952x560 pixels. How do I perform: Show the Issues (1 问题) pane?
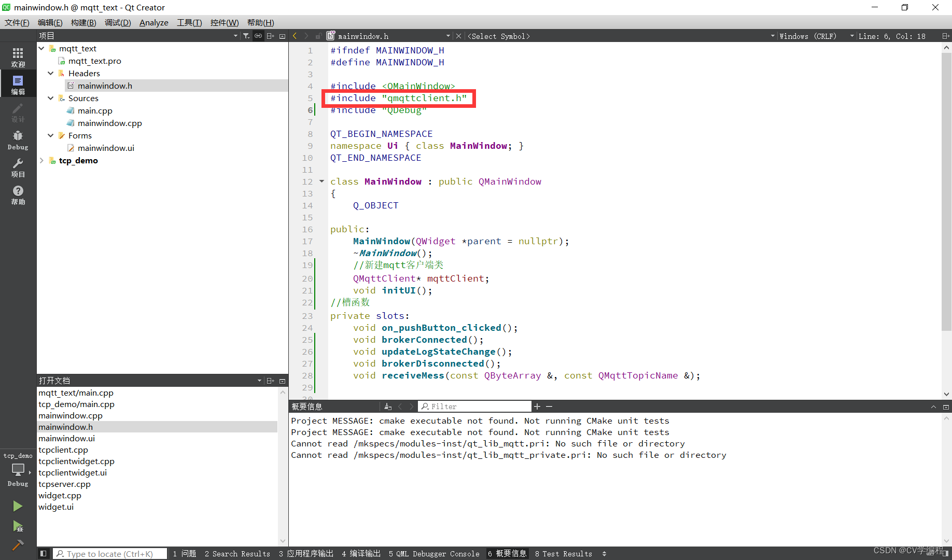click(x=185, y=554)
